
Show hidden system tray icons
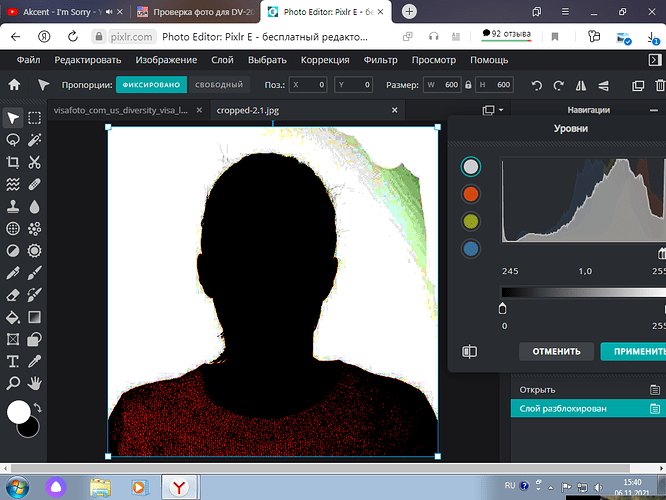(551, 487)
